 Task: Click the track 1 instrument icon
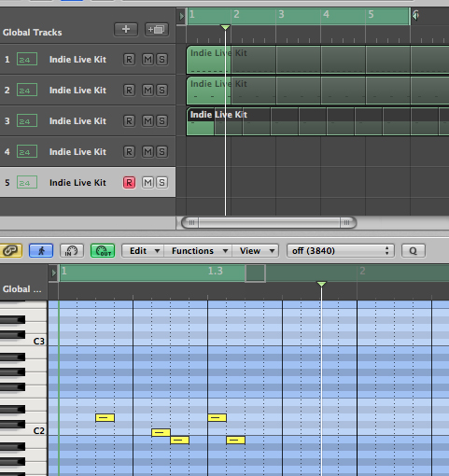[x=27, y=59]
